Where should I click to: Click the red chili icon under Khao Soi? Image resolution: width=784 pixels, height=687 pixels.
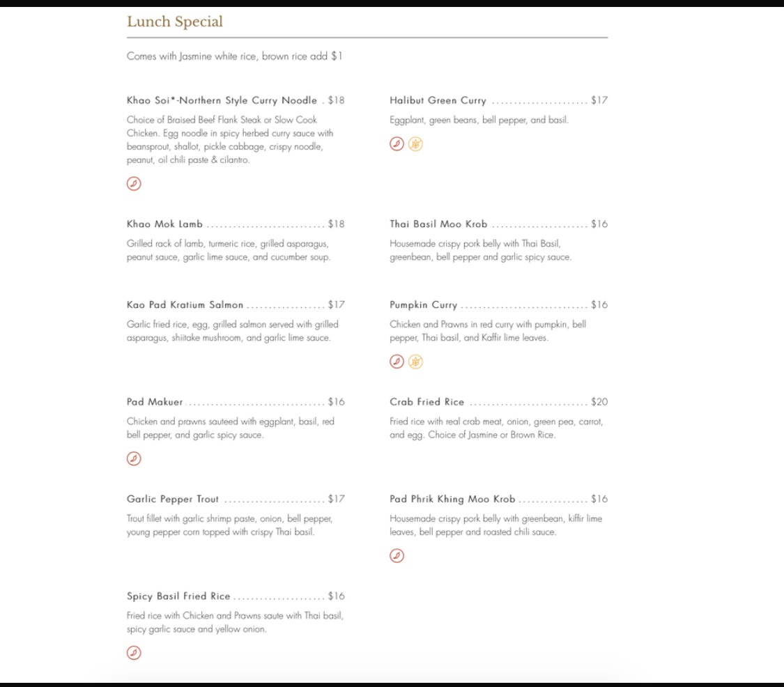point(134,183)
